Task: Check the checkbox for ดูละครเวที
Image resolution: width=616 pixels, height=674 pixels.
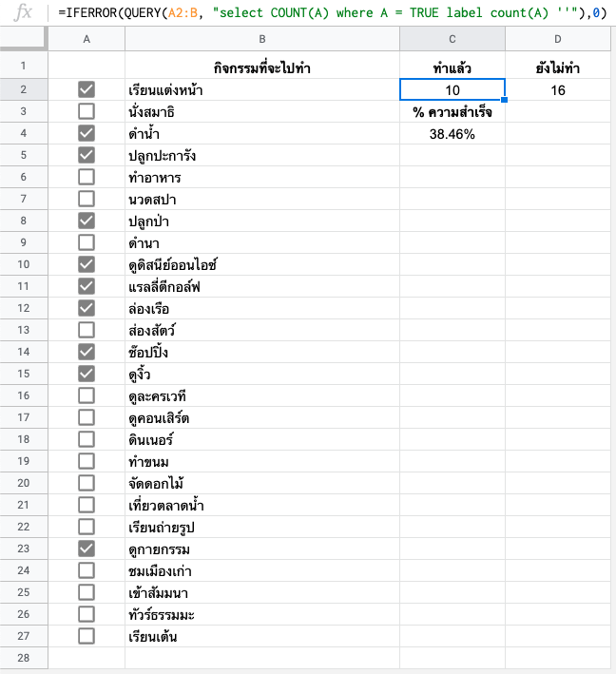Action: click(87, 395)
